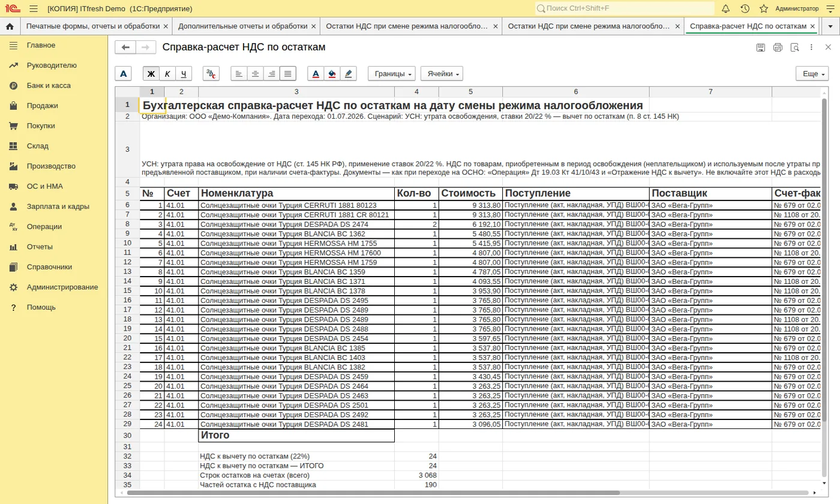This screenshot has height=504, width=840.
Task: Print the document using printer icon
Action: coord(778,47)
